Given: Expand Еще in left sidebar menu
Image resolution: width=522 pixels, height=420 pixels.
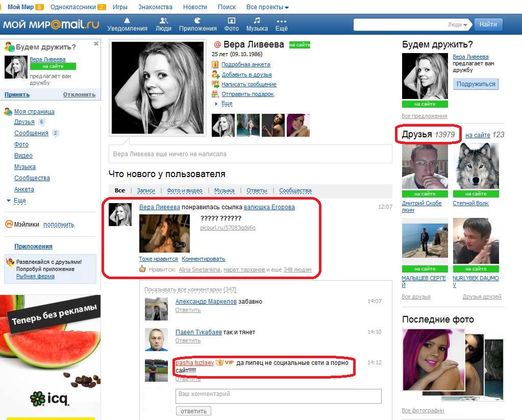Looking at the screenshot, I should point(19,201).
